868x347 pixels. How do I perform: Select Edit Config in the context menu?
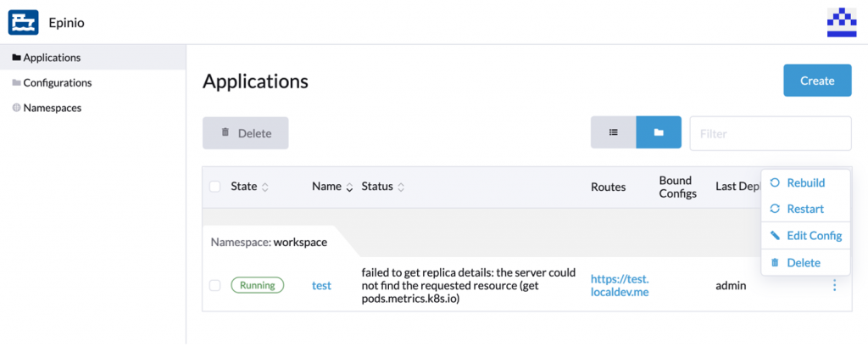tap(813, 236)
